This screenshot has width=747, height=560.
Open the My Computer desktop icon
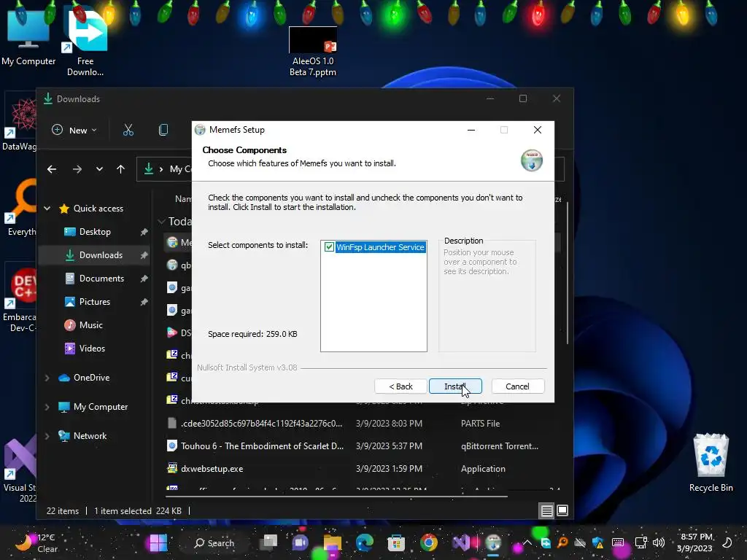click(28, 39)
